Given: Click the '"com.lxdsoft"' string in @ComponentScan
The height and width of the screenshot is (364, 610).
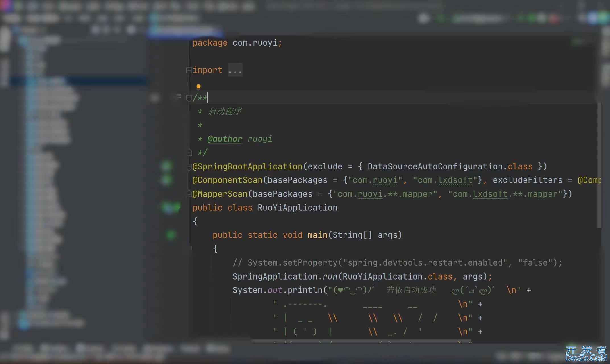Looking at the screenshot, I should (445, 180).
